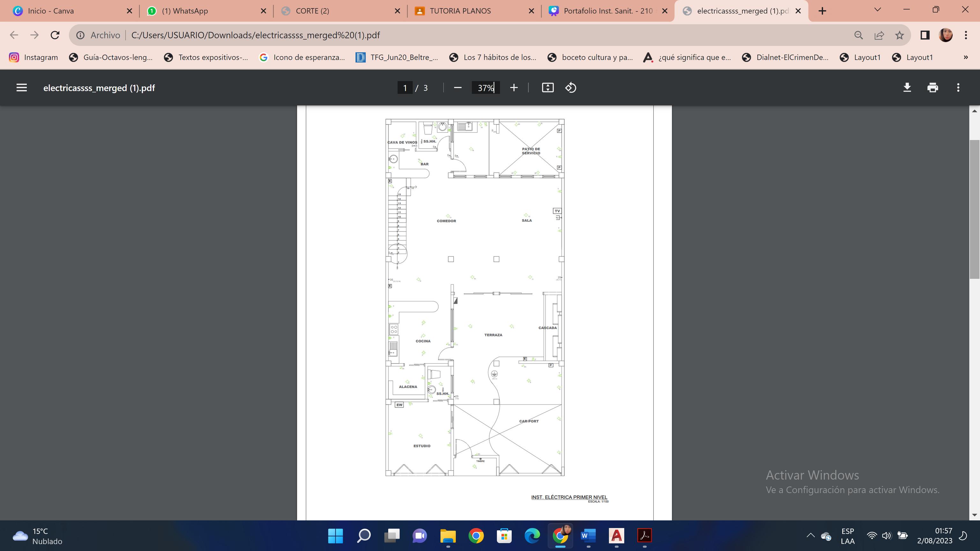980x551 pixels.
Task: Switch to the WhatsApp tab
Action: [185, 11]
